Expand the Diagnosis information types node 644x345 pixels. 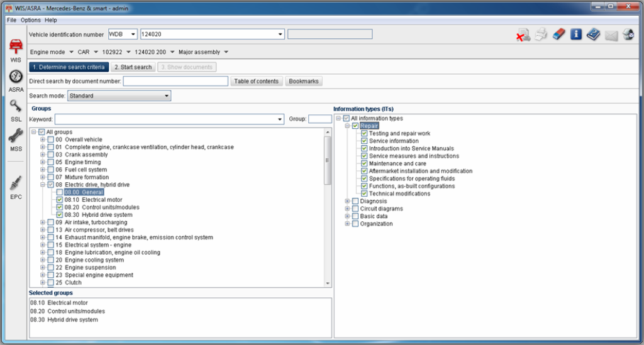coord(347,201)
